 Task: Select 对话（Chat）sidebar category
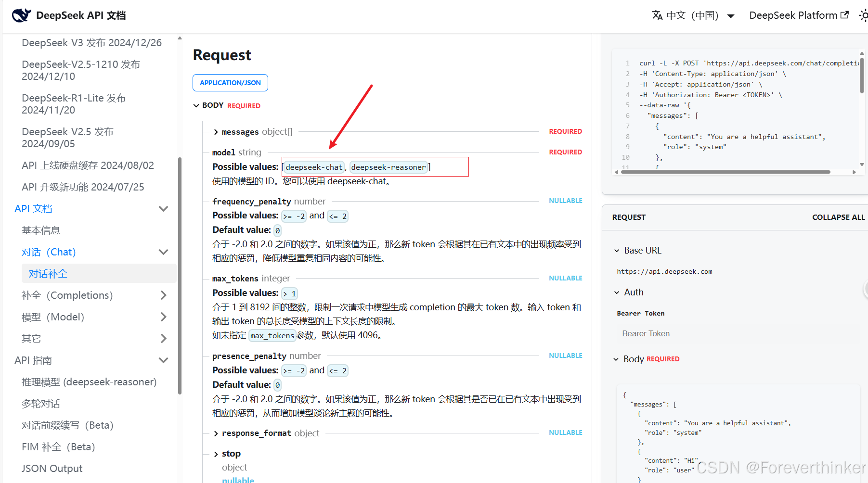[x=49, y=252]
